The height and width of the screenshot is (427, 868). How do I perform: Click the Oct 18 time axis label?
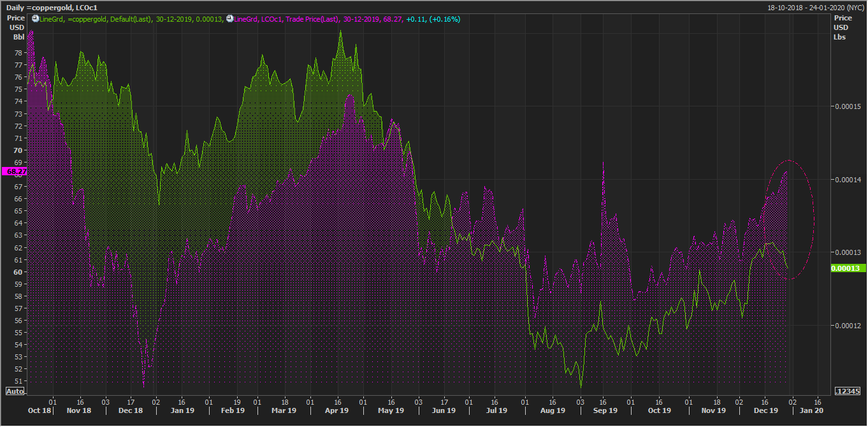point(38,410)
